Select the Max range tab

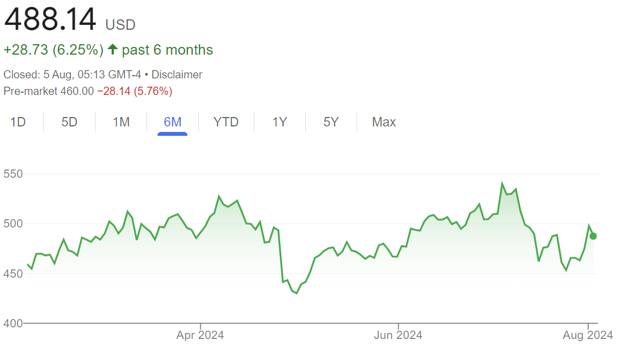click(x=384, y=122)
